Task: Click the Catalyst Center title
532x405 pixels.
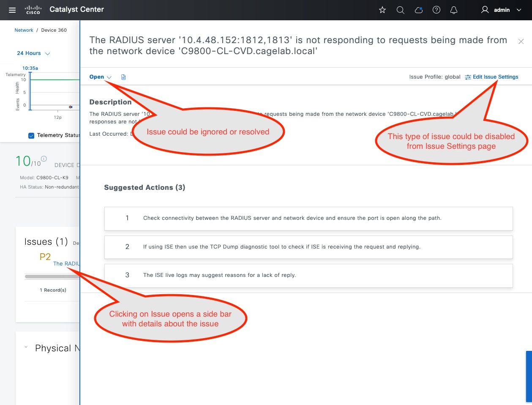Action: (76, 9)
